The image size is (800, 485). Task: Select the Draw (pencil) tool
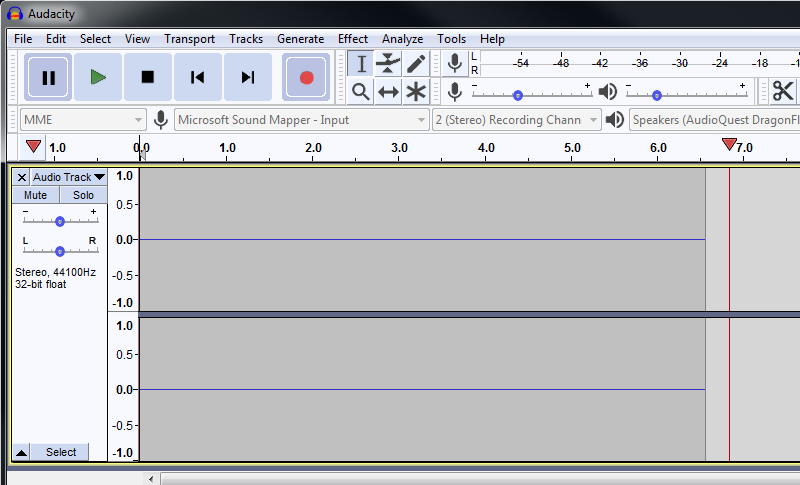tap(416, 64)
